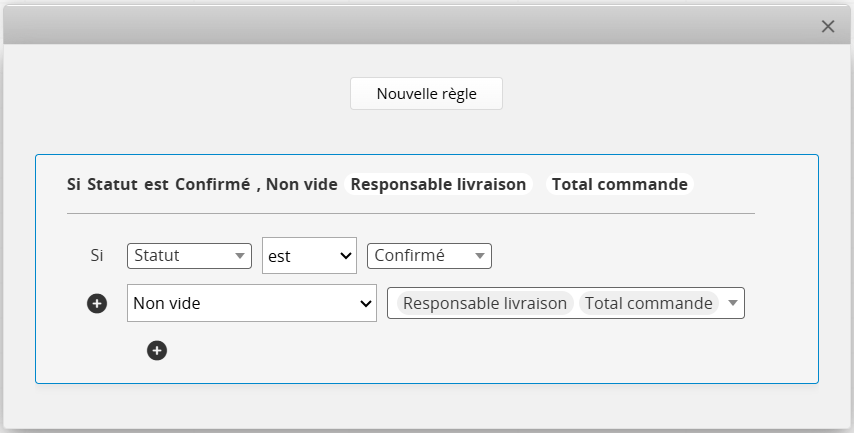This screenshot has height=433, width=854.
Task: Click the chevron on the 'est' selector
Action: 347,256
